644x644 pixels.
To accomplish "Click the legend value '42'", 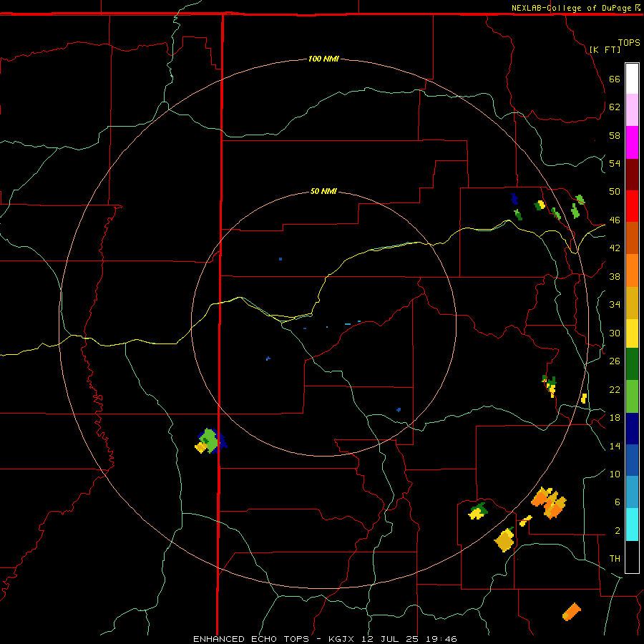I will [615, 248].
